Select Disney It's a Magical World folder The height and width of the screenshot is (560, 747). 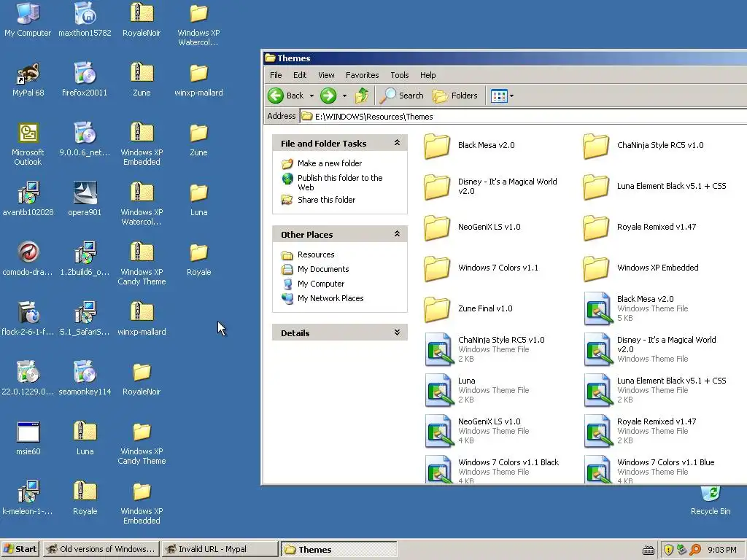pyautogui.click(x=491, y=186)
